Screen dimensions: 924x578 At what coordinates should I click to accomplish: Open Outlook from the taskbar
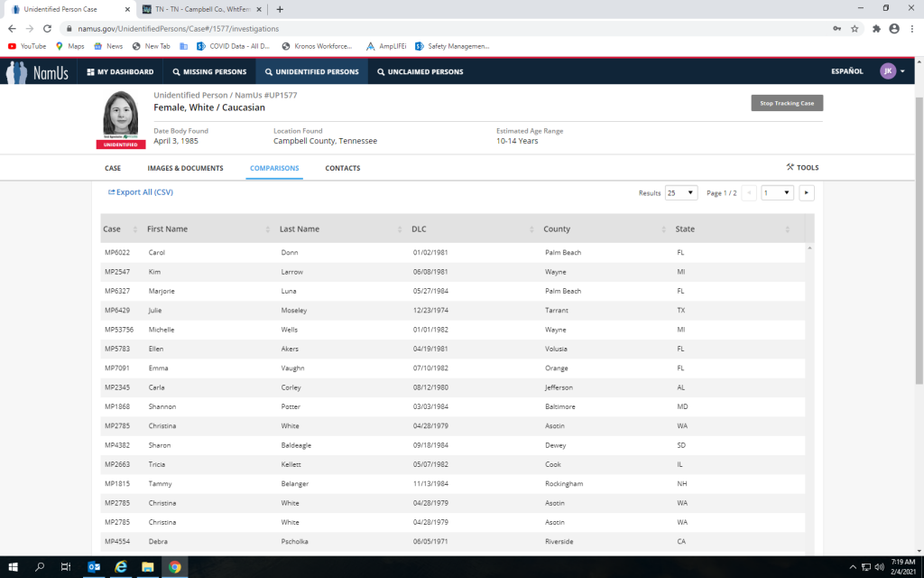pyautogui.click(x=93, y=566)
